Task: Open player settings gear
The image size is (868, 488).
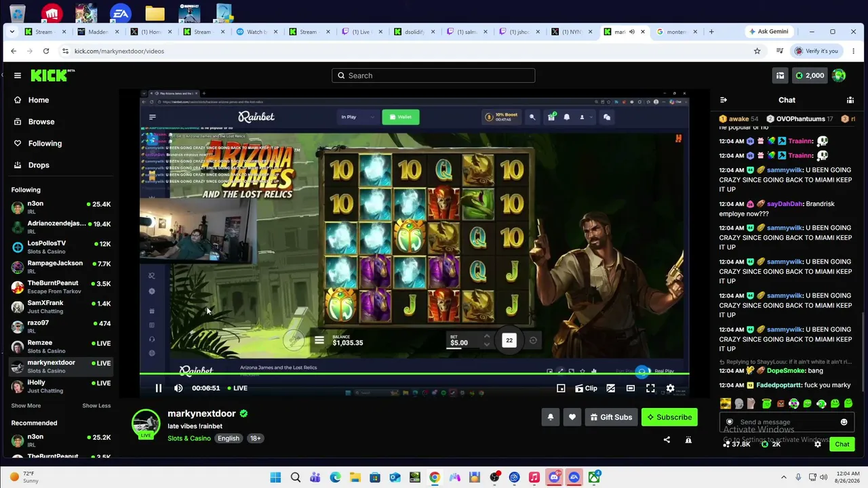Action: point(670,388)
